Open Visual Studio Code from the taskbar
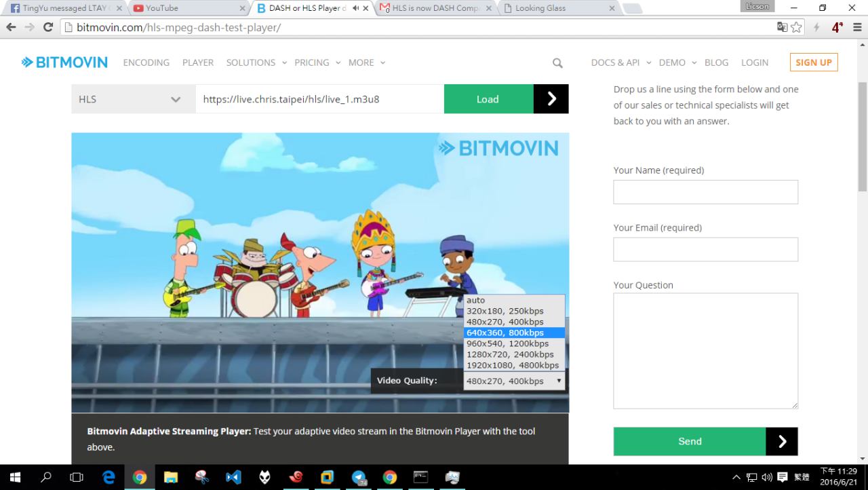The image size is (868, 490). [233, 477]
